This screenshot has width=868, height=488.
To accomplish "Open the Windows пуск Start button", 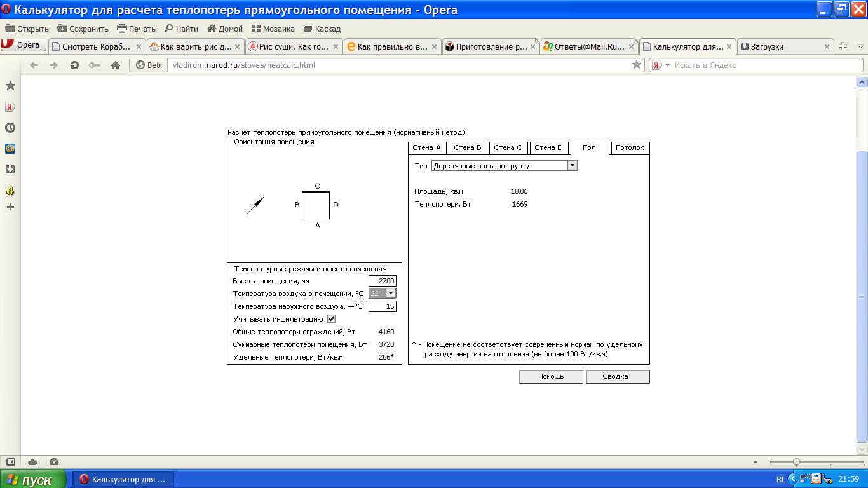I will click(33, 480).
